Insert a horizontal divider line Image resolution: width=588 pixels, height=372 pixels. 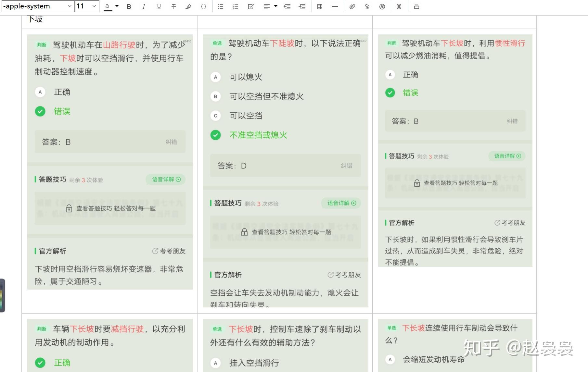tap(335, 6)
